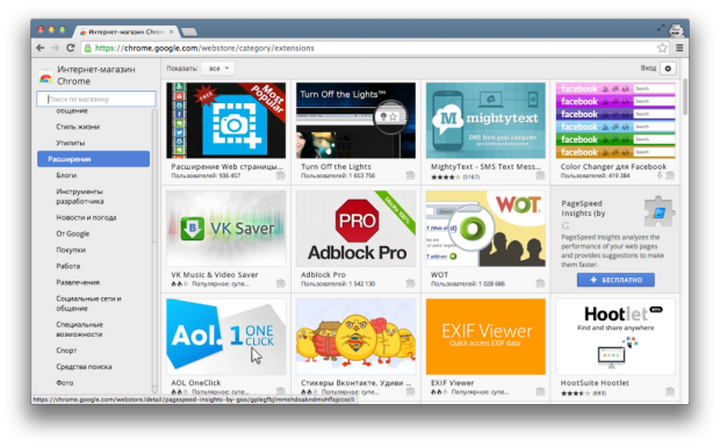The height and width of the screenshot is (447, 720).
Task: Click the fullscreen arrows icon in the title bar
Action: (661, 28)
